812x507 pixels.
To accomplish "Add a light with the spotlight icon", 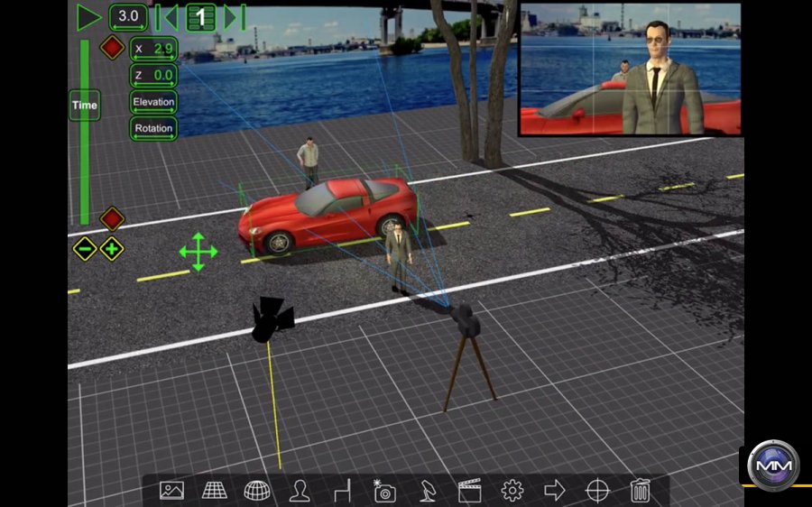I will 428,490.
